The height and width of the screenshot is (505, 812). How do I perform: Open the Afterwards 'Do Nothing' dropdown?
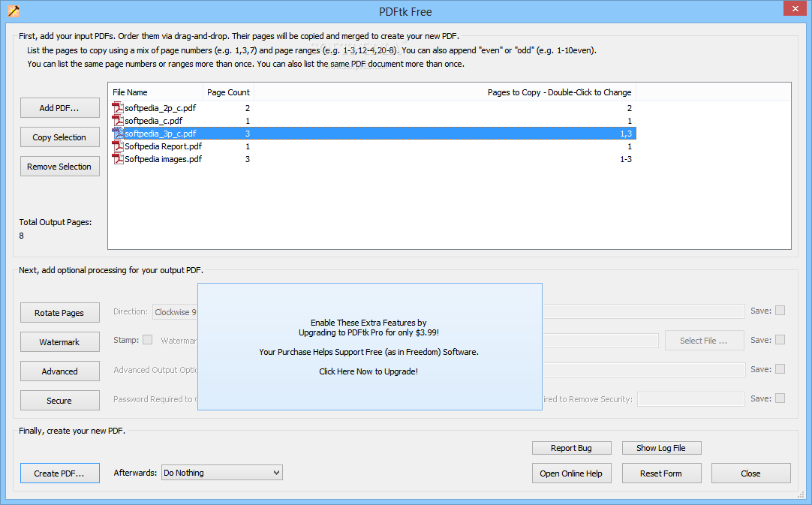(x=221, y=473)
